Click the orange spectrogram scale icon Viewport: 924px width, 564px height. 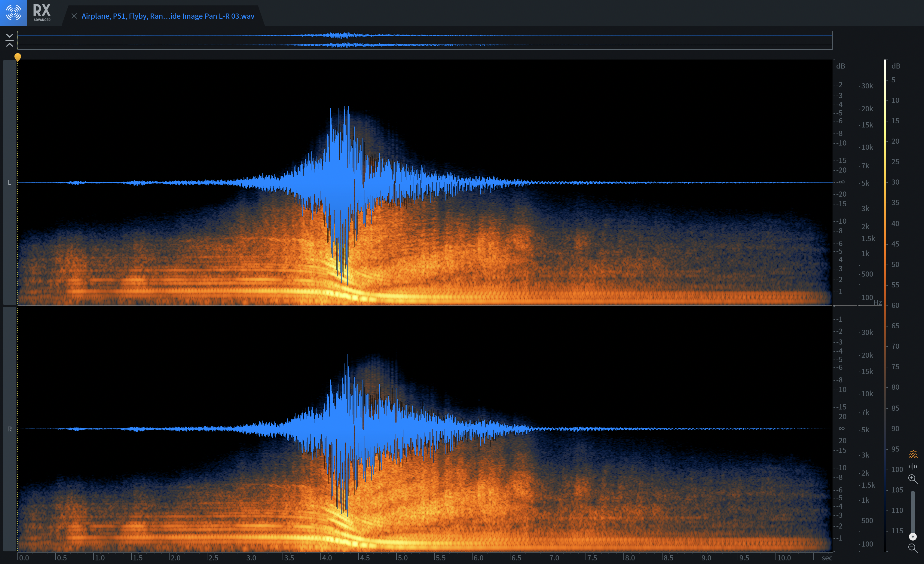pos(913,455)
